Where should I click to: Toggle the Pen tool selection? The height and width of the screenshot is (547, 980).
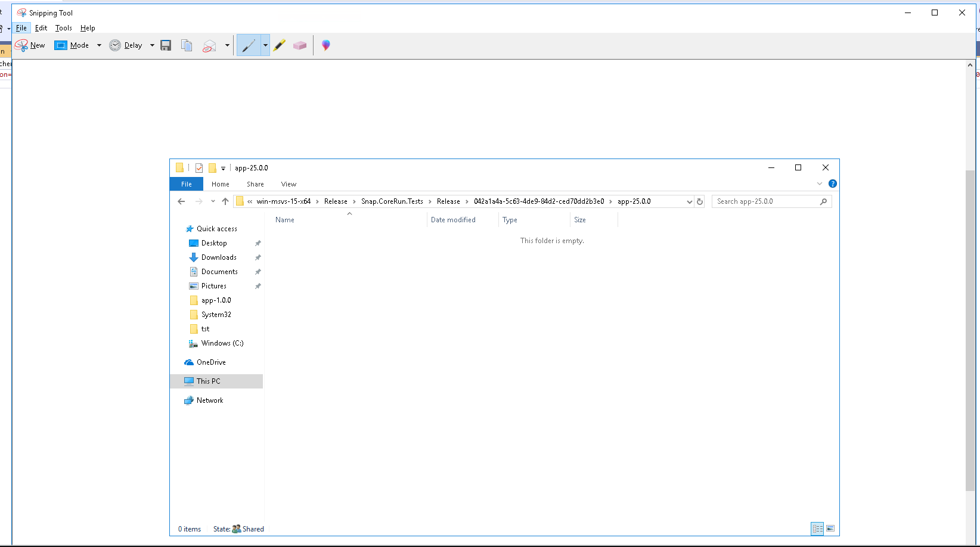(x=249, y=45)
